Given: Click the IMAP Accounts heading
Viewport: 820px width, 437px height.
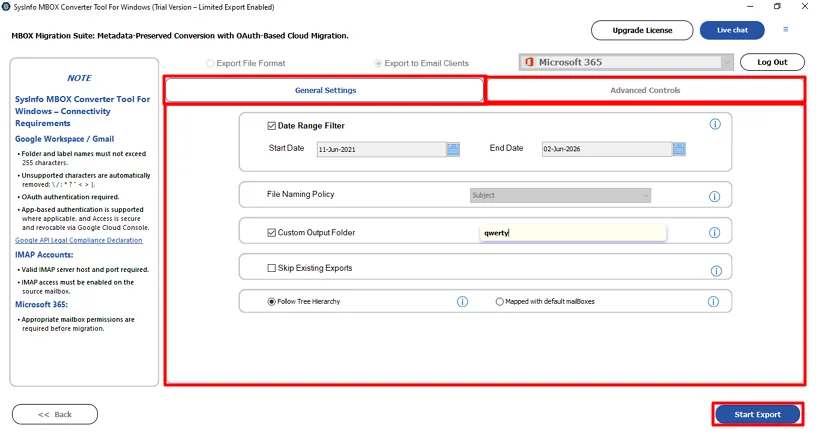Looking at the screenshot, I should [x=44, y=255].
